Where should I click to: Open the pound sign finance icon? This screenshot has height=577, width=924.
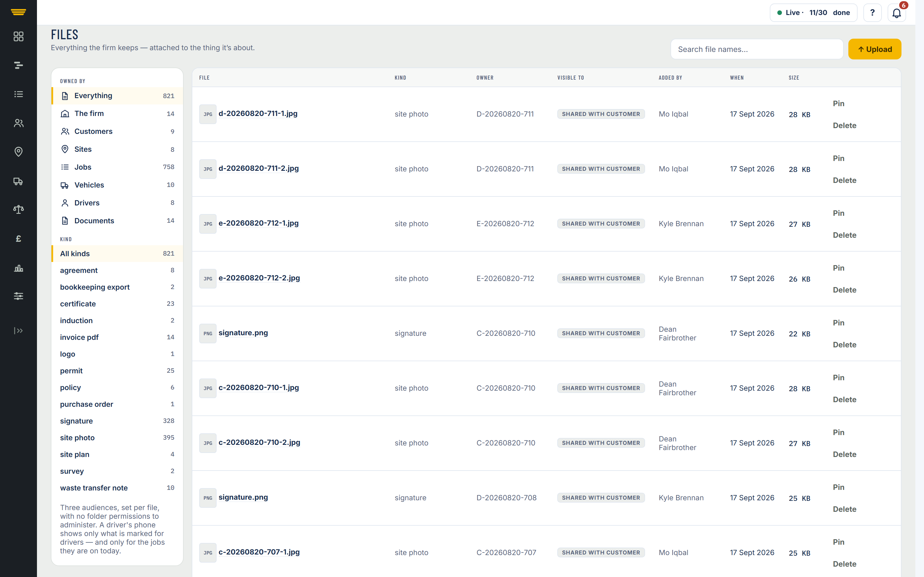(18, 239)
